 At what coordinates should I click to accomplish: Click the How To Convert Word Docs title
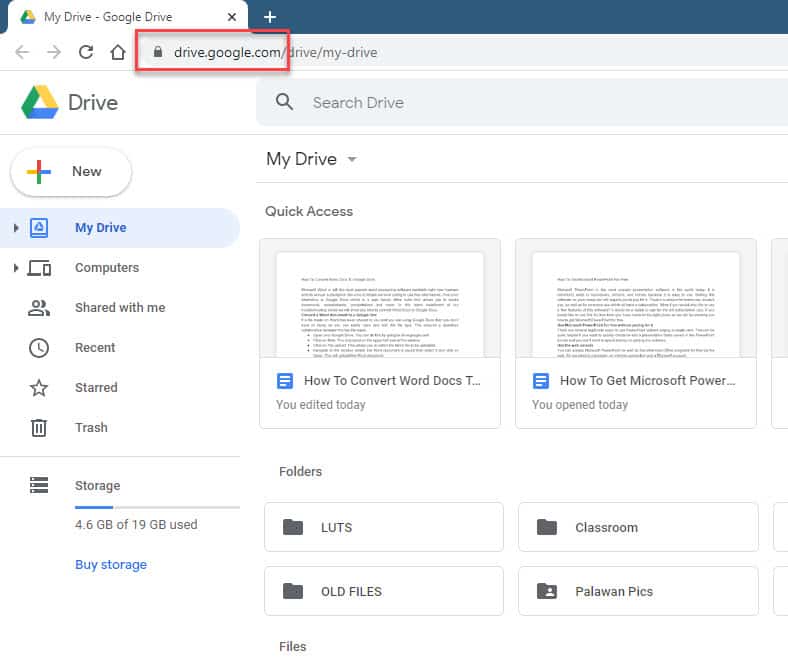[392, 380]
